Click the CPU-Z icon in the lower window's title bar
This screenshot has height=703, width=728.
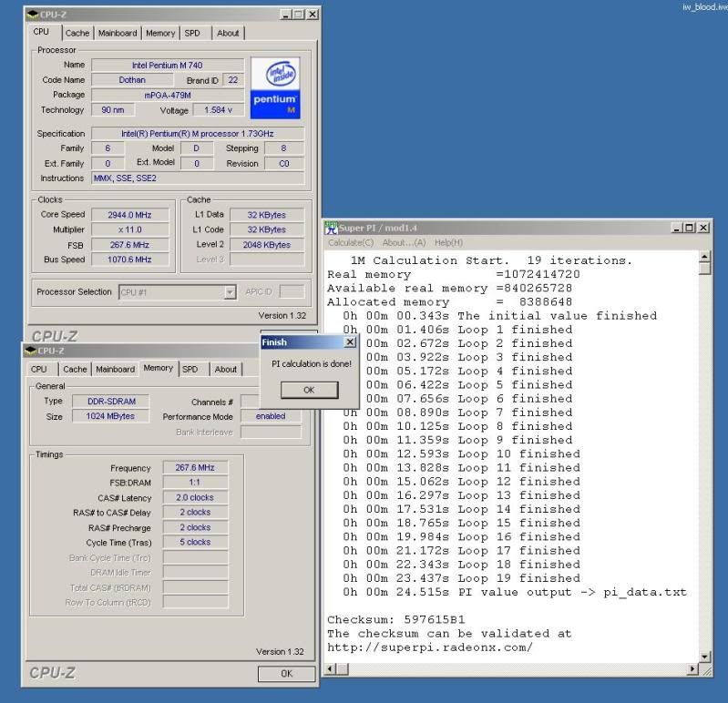[x=31, y=351]
